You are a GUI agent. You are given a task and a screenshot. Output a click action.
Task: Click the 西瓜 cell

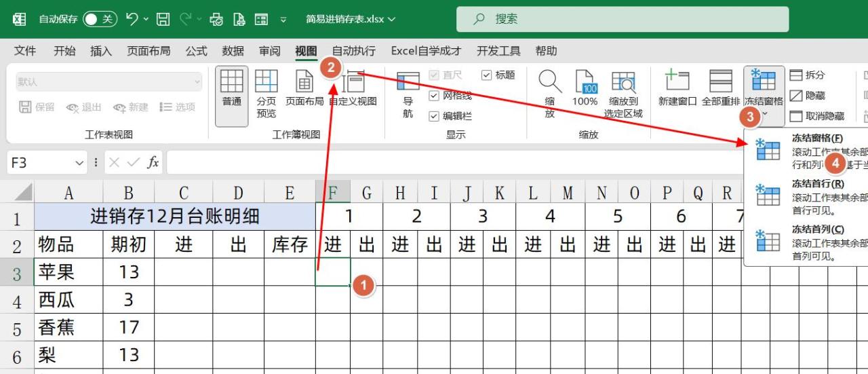68,300
